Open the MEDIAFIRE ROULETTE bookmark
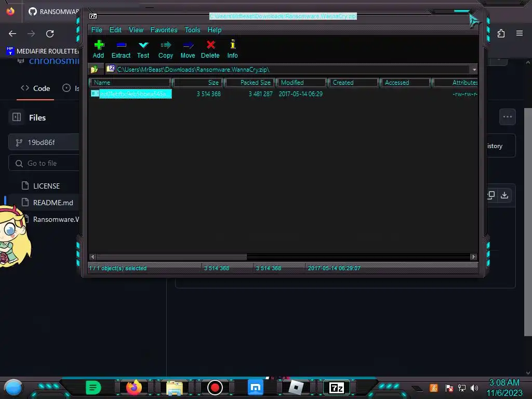The width and height of the screenshot is (532, 399). click(x=43, y=51)
